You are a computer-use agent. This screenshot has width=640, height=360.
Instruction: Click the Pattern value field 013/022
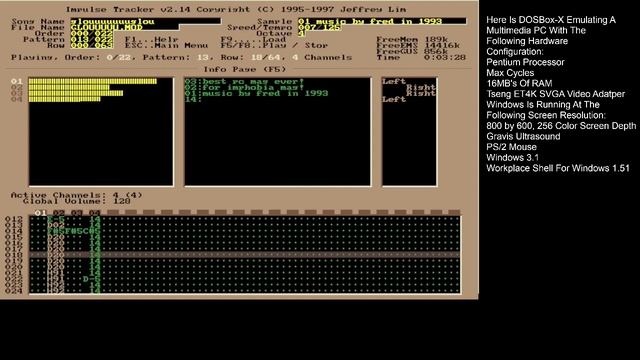[92, 40]
